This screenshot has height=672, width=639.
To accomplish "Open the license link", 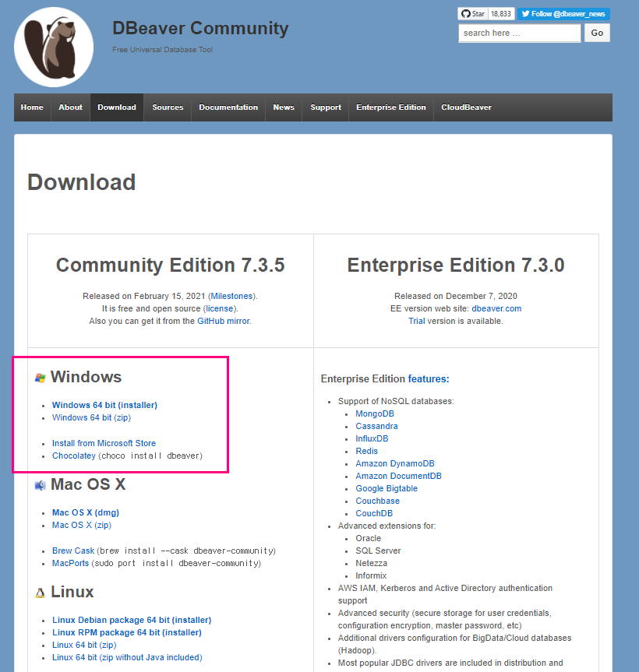I will 220,308.
